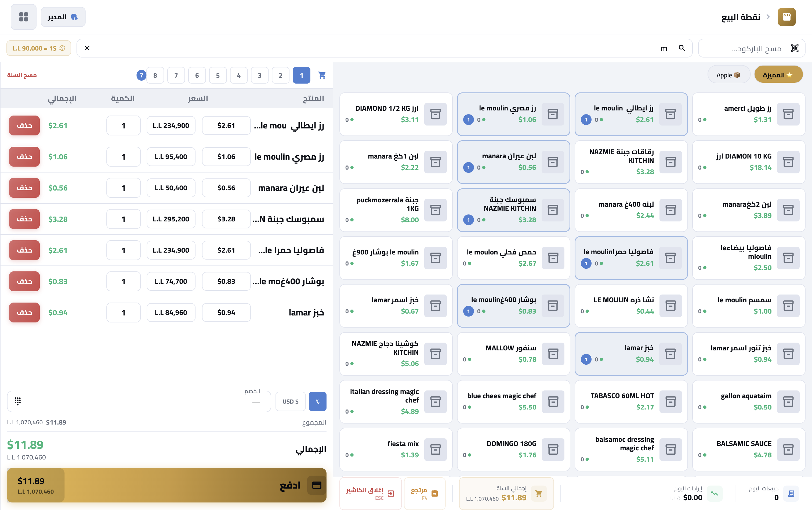Select the Apple category tab
Screen dimensions: 812x510
[728, 75]
